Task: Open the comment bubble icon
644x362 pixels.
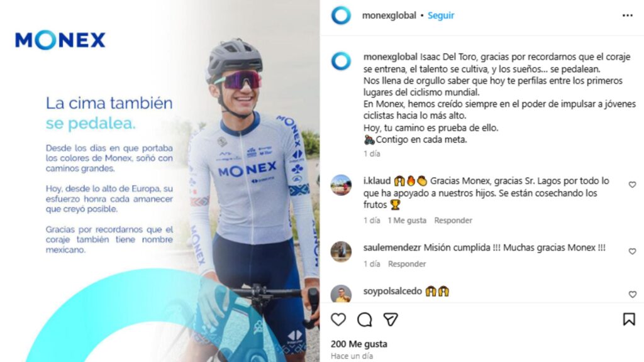Action: tap(364, 319)
